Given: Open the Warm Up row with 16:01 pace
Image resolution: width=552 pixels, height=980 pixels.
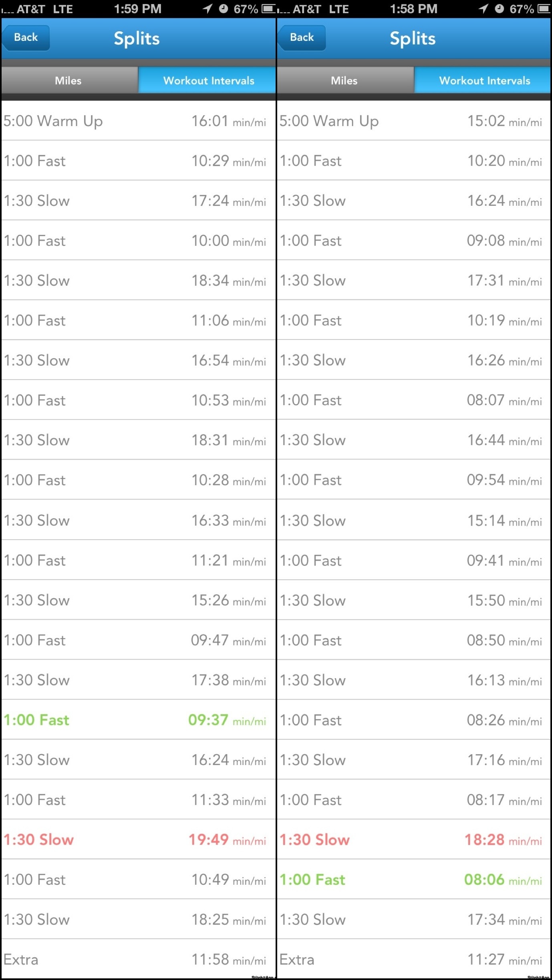Looking at the screenshot, I should 138,121.
